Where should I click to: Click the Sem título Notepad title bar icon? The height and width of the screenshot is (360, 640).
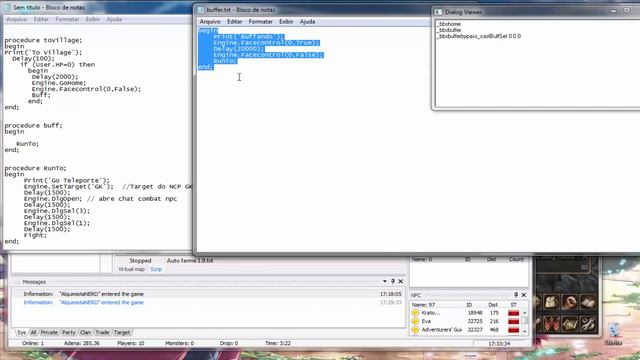pyautogui.click(x=7, y=7)
